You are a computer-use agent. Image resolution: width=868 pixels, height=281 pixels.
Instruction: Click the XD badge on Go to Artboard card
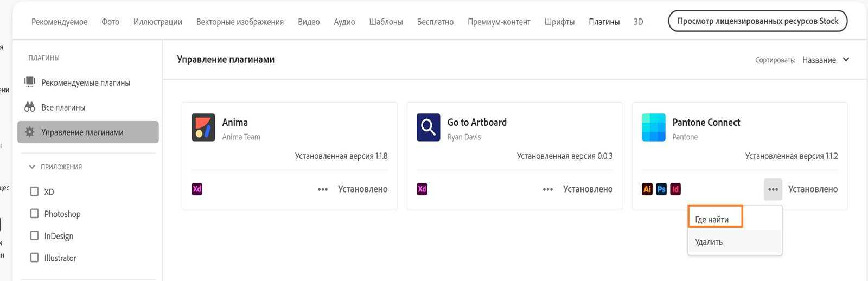422,189
